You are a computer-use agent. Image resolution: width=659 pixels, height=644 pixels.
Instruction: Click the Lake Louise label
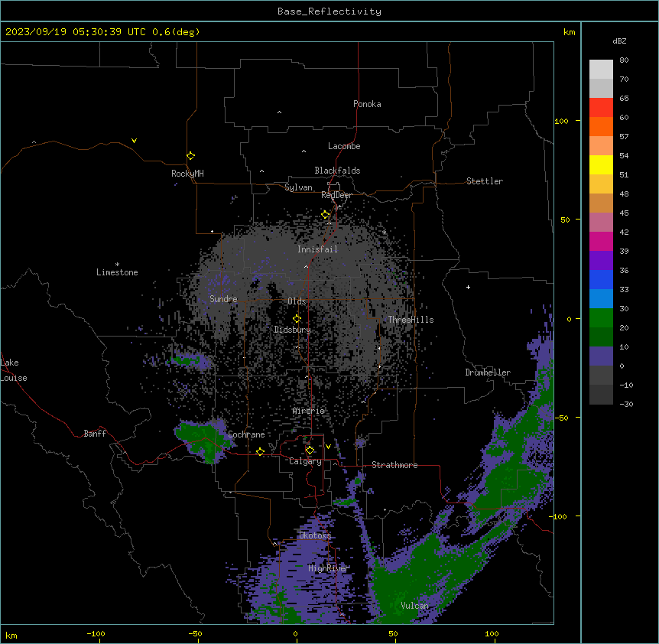(x=14, y=370)
